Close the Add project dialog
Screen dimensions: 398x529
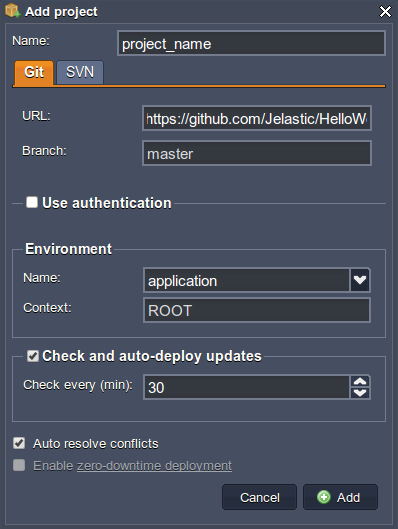[385, 11]
